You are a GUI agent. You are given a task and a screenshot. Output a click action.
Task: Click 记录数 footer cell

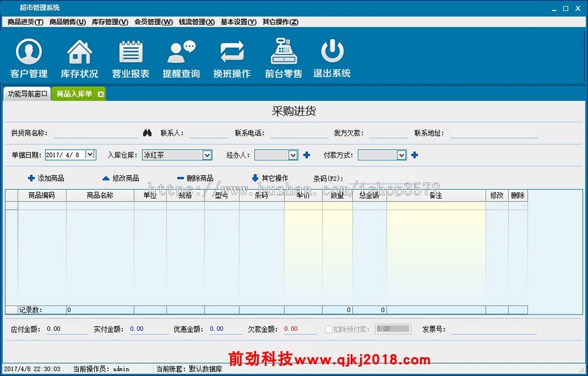tap(42, 310)
